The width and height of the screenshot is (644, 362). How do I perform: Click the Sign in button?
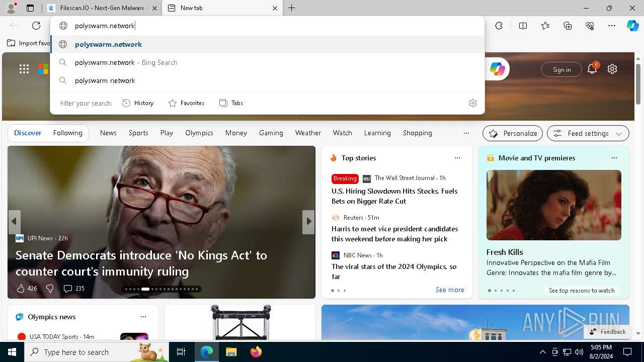point(561,69)
